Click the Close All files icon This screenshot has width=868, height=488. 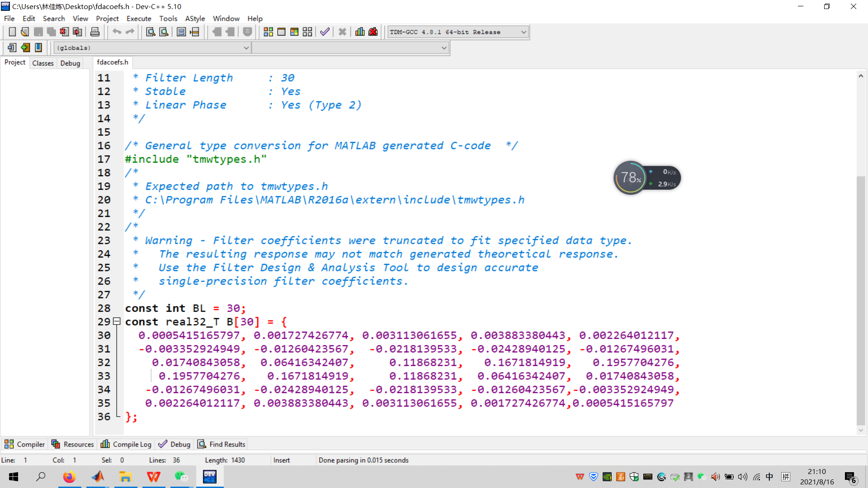tap(77, 32)
